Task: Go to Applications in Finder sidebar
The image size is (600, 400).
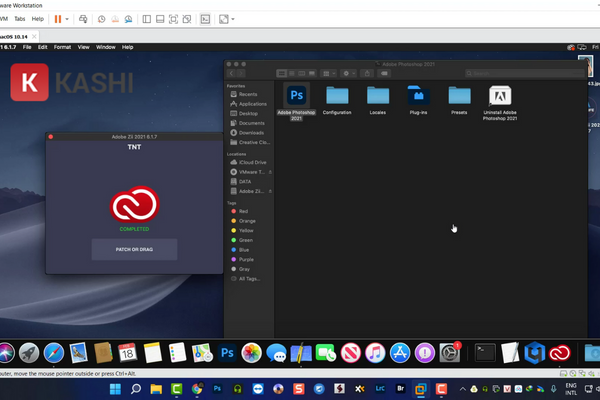Action: coord(252,104)
